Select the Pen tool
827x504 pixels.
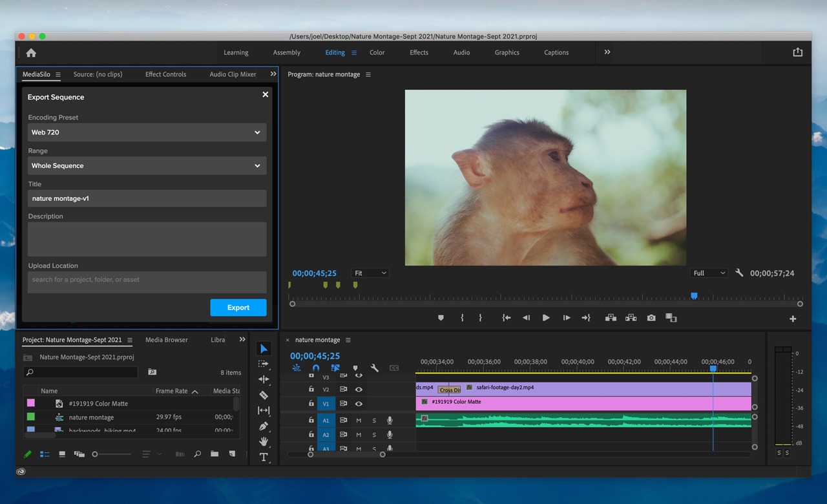[264, 426]
